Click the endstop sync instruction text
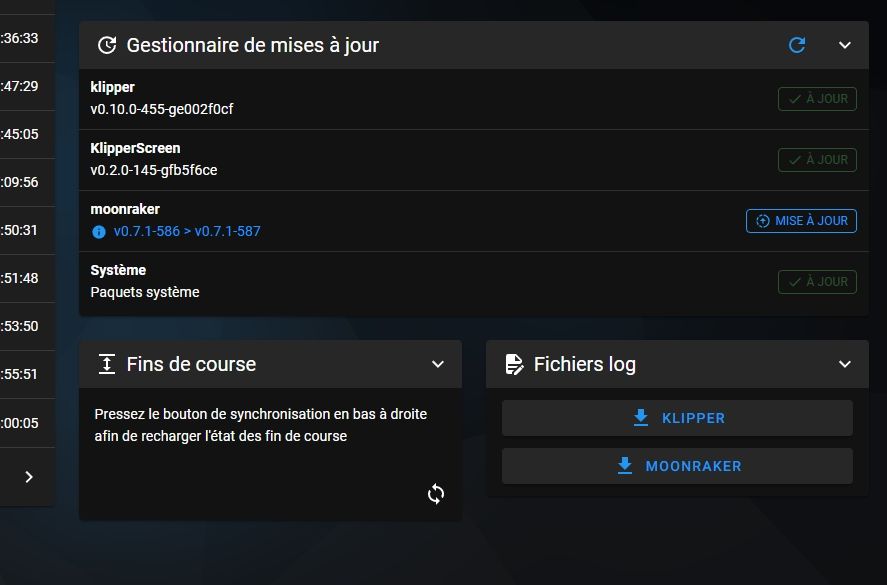The width and height of the screenshot is (887, 585). pyautogui.click(x=261, y=425)
